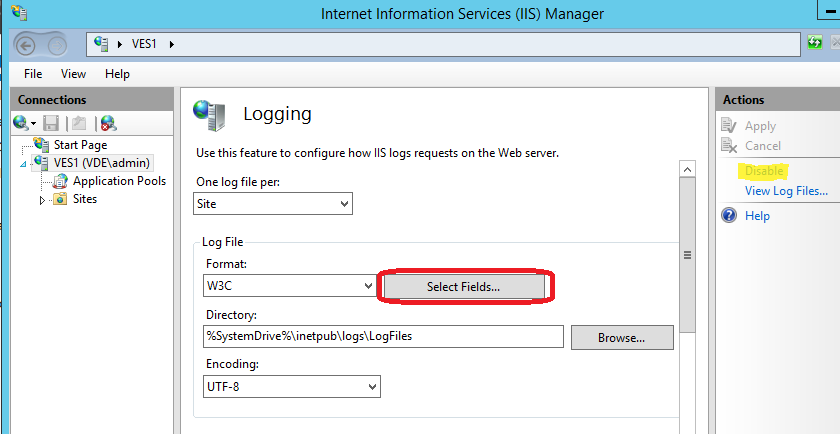Click arrow before VES1 in address bar
The height and width of the screenshot is (434, 840).
click(x=120, y=44)
